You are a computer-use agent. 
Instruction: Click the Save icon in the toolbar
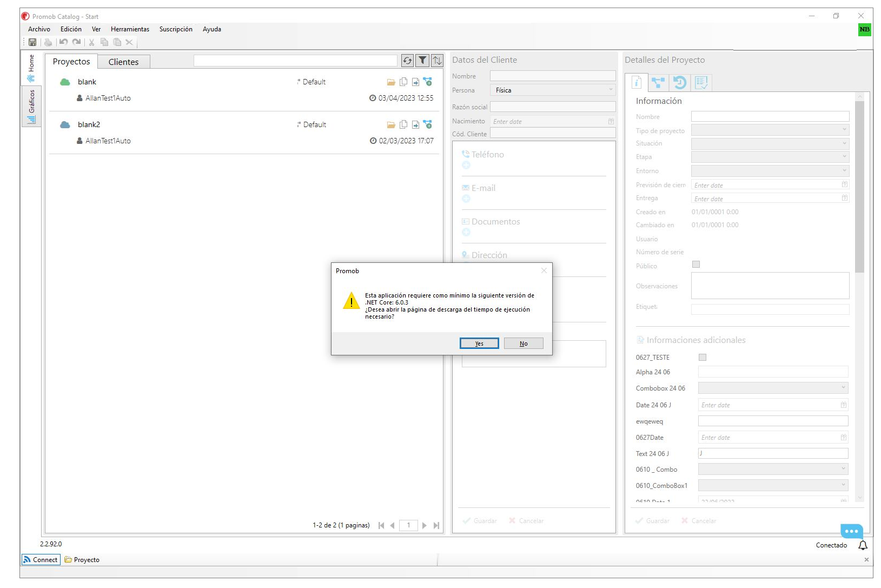[32, 42]
